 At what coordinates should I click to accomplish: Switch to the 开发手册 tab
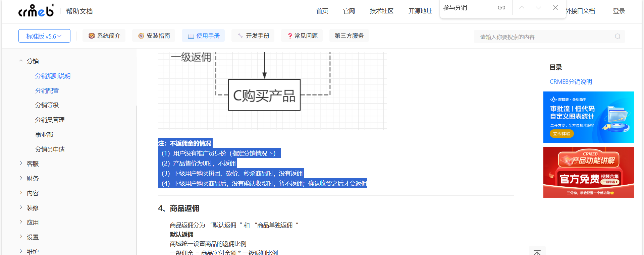[253, 36]
